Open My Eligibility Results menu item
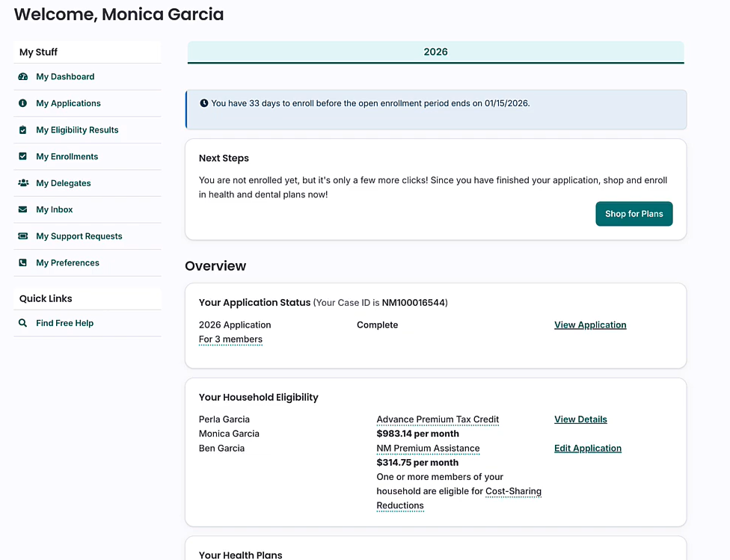The width and height of the screenshot is (730, 560). (x=77, y=130)
